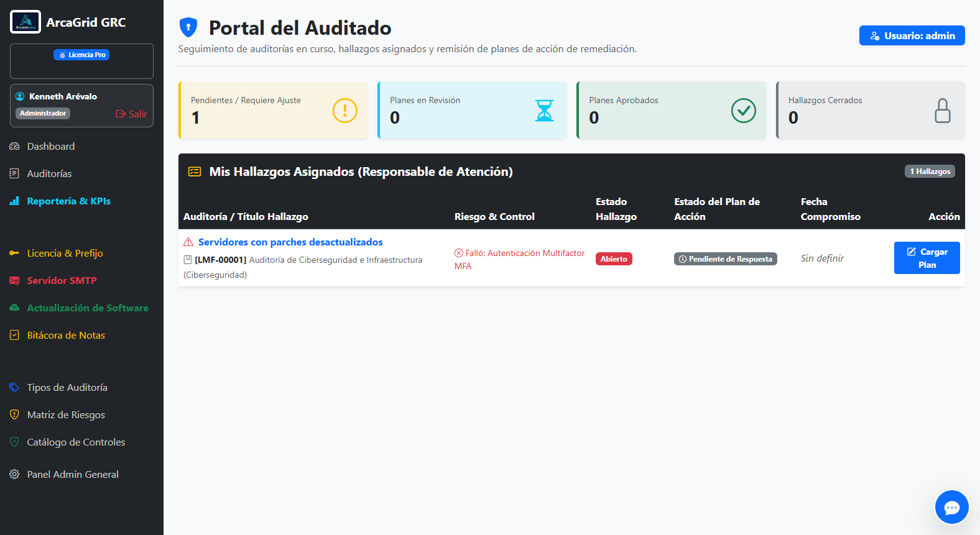Image resolution: width=980 pixels, height=535 pixels.
Task: Click the hourglass icon in Planes en Revisión
Action: click(545, 111)
